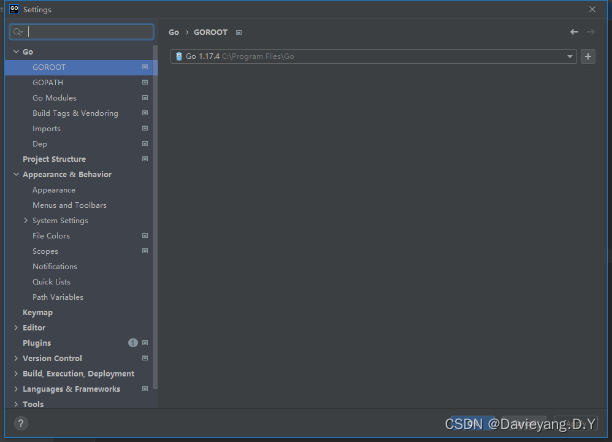Click the Plugins update count badge
Screen dimensions: 612x442
coord(133,343)
